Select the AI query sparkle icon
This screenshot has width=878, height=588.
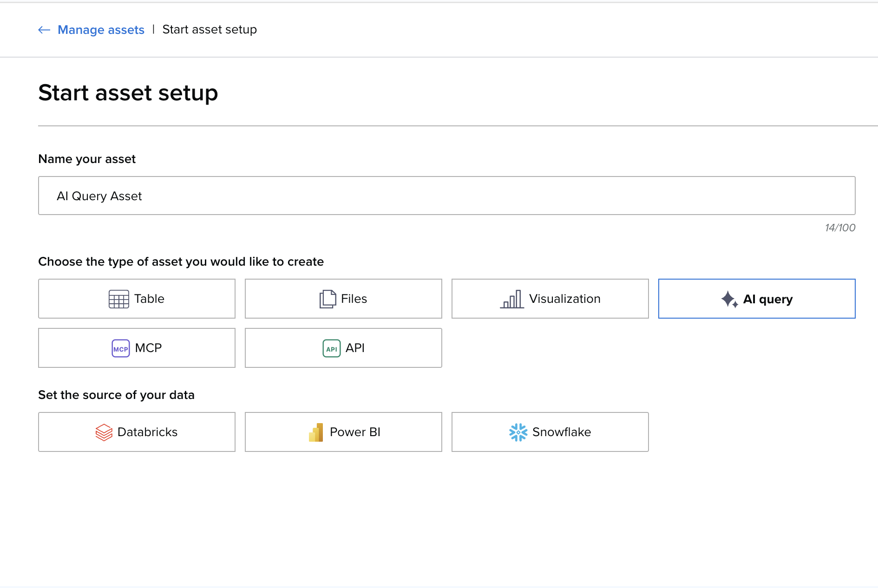pos(729,299)
